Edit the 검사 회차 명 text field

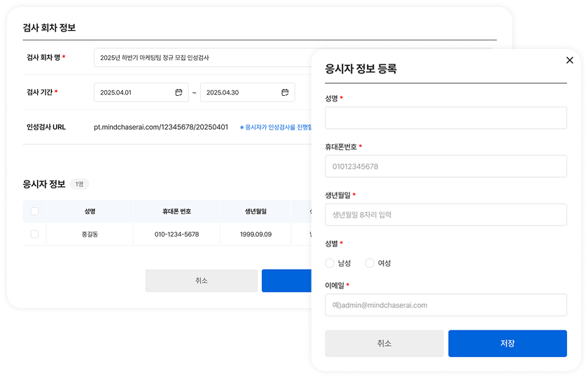(x=203, y=57)
